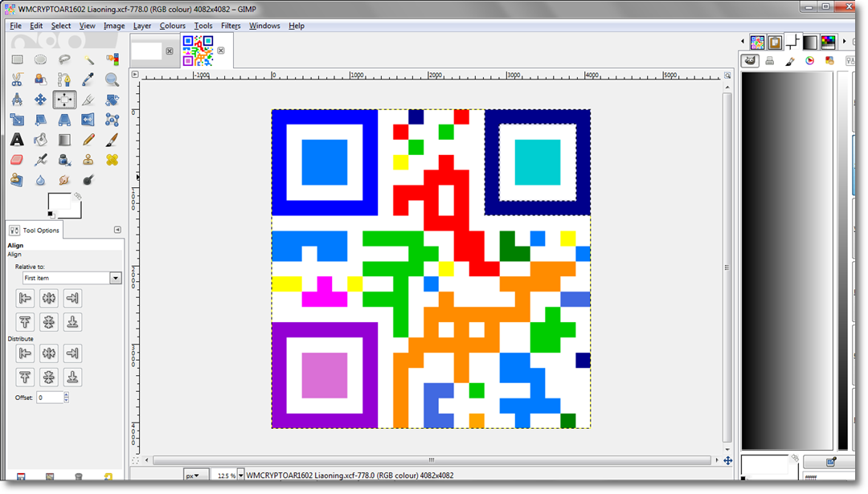Viewport: 868px width, 494px height.
Task: Select the Cage Transform tool
Action: coord(112,120)
